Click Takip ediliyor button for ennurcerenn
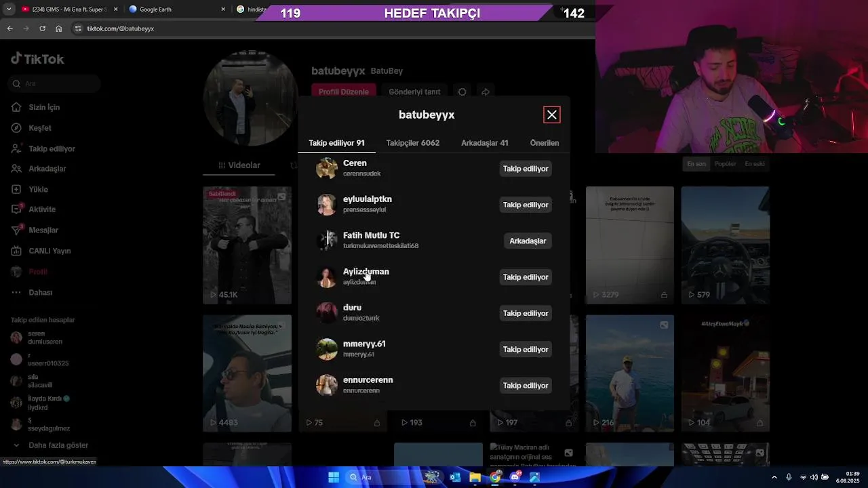Screen dimensions: 868x488 point(526,386)
